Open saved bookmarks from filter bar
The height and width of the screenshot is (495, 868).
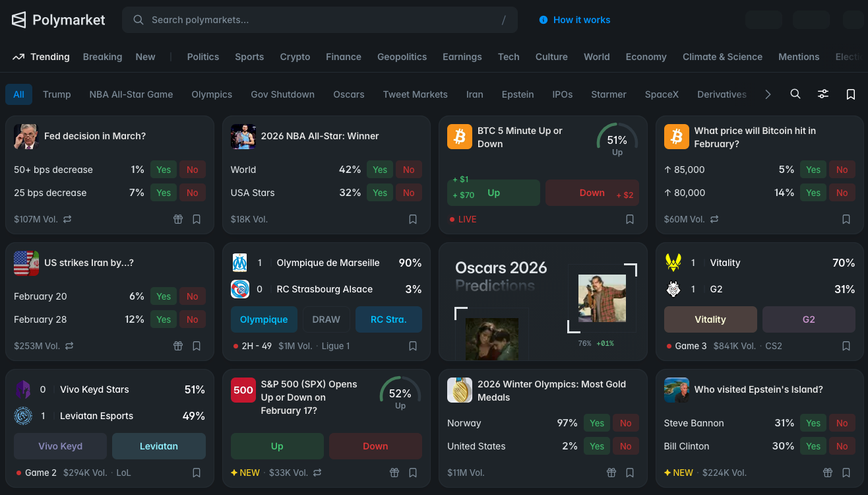click(x=851, y=94)
